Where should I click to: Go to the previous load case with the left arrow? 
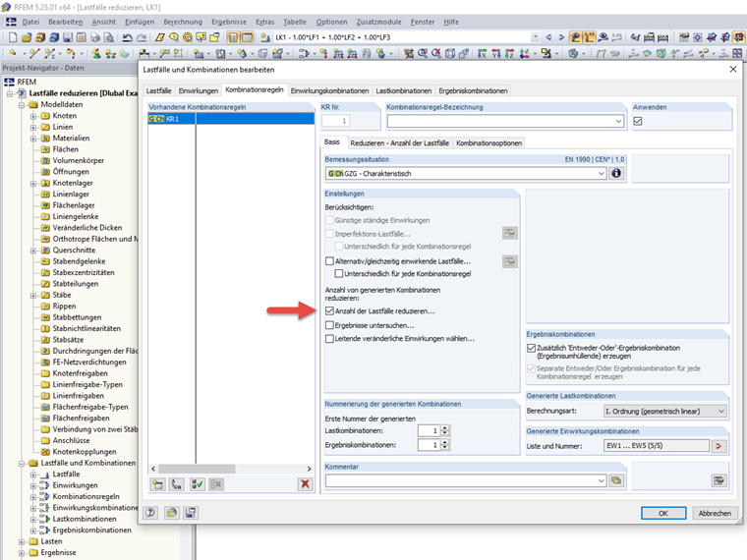click(x=548, y=37)
